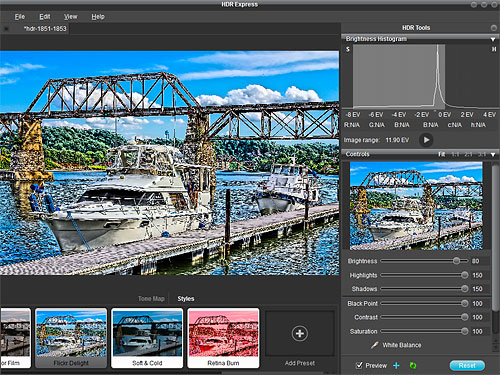This screenshot has height=375, width=500.
Task: Click the brightness histogram graph
Action: (x=422, y=76)
